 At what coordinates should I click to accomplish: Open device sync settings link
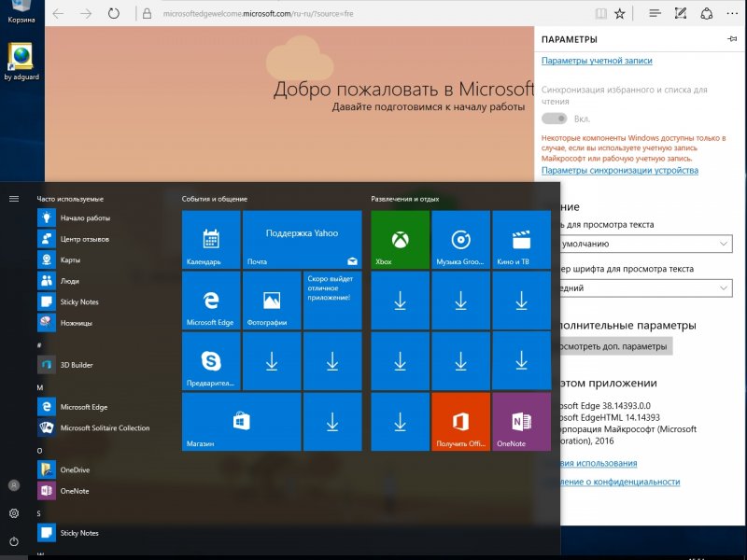[x=620, y=170]
